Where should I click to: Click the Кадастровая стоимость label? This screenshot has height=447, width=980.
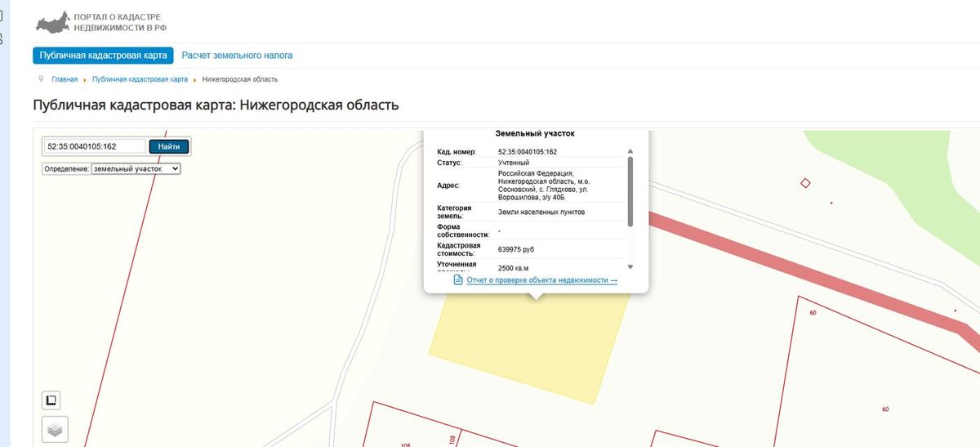pos(459,249)
